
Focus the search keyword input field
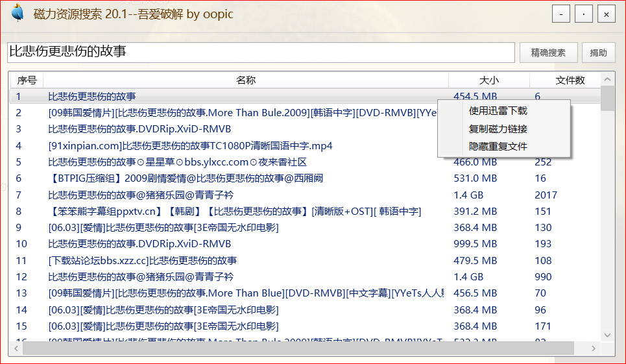(x=259, y=52)
